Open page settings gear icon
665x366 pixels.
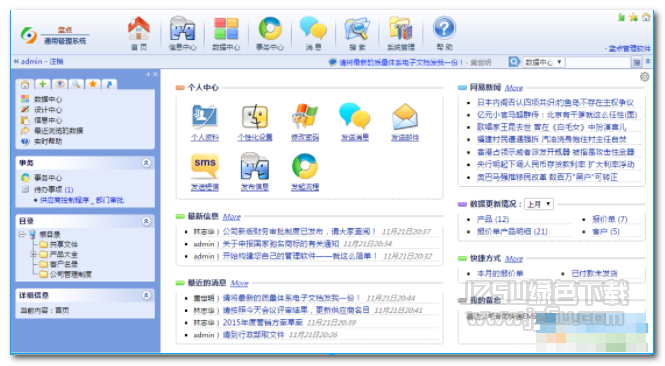pos(645,77)
